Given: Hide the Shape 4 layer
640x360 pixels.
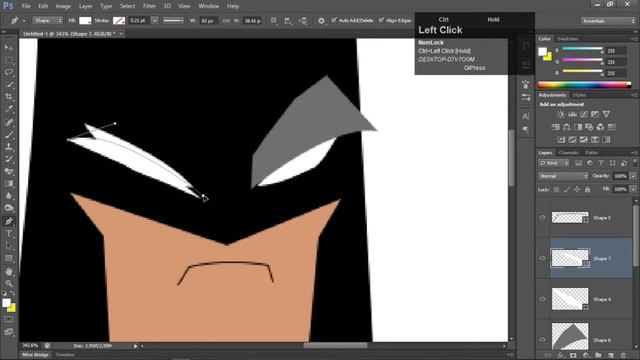Looking at the screenshot, I should pyautogui.click(x=542, y=299).
